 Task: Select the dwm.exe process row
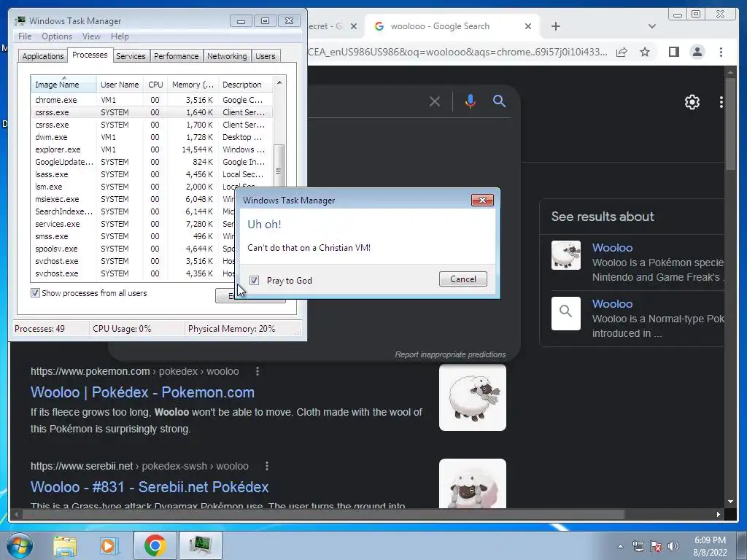(x=152, y=137)
